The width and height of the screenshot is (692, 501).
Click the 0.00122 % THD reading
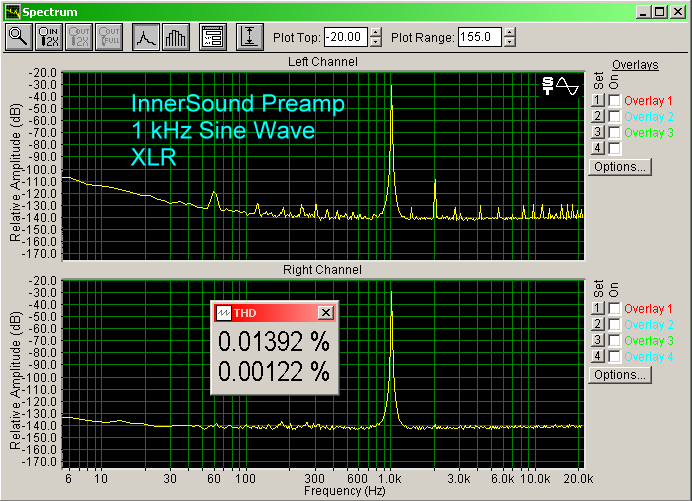pos(274,371)
